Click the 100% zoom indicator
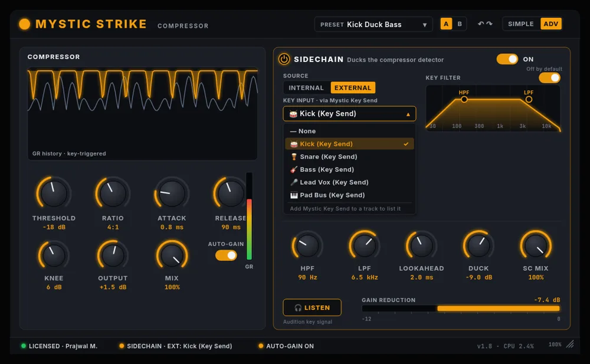Viewport: 590px width, 364px height. [555, 345]
